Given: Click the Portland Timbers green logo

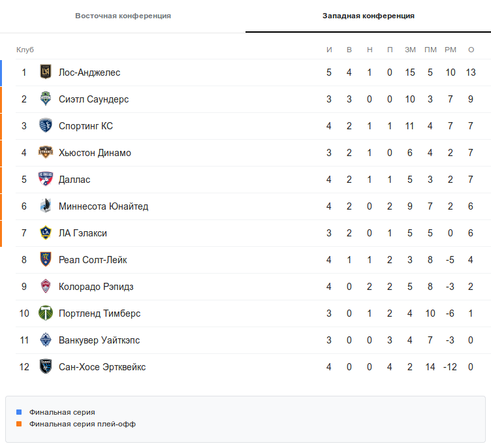Looking at the screenshot, I should (46, 313).
